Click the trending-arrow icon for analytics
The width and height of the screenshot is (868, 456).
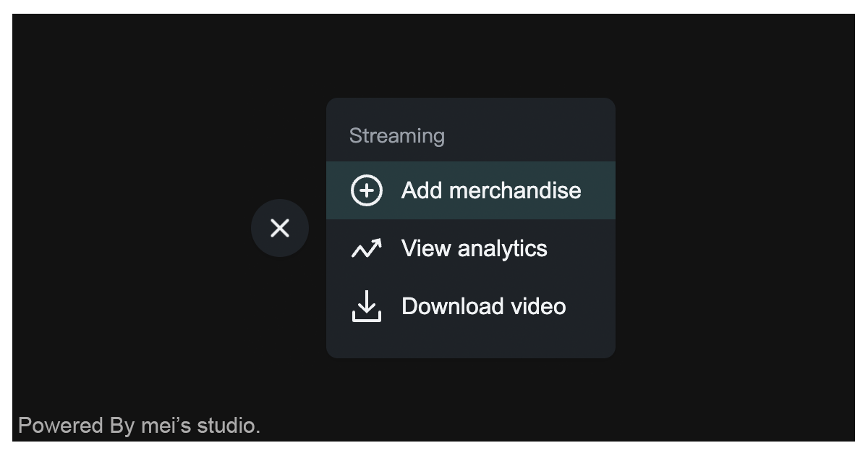click(x=367, y=249)
